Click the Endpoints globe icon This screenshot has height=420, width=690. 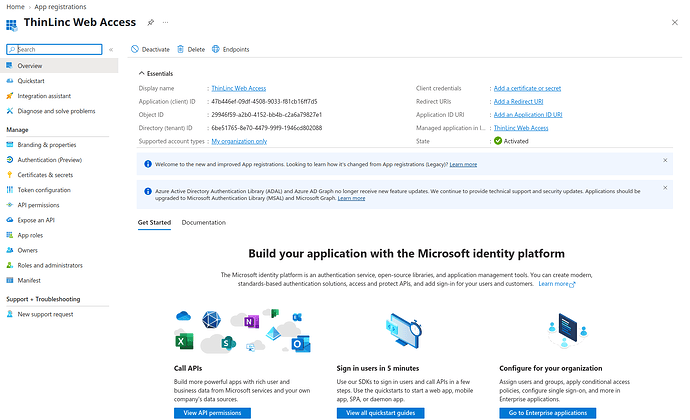click(x=216, y=49)
